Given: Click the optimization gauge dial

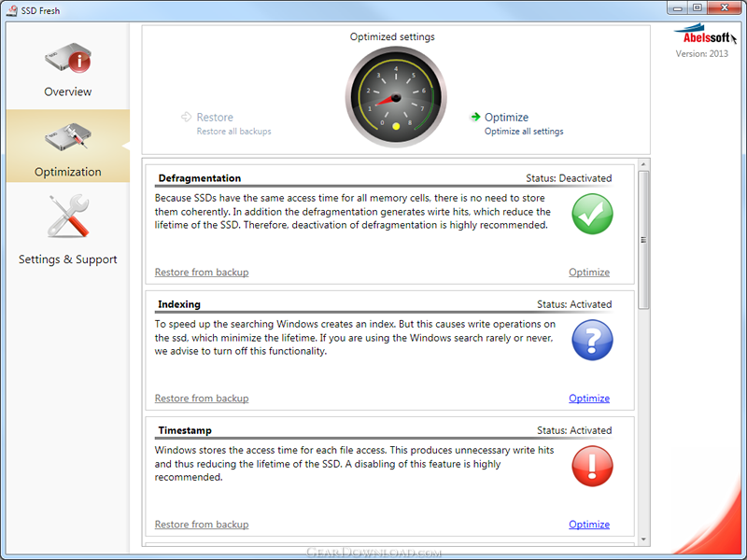Looking at the screenshot, I should pos(395,97).
